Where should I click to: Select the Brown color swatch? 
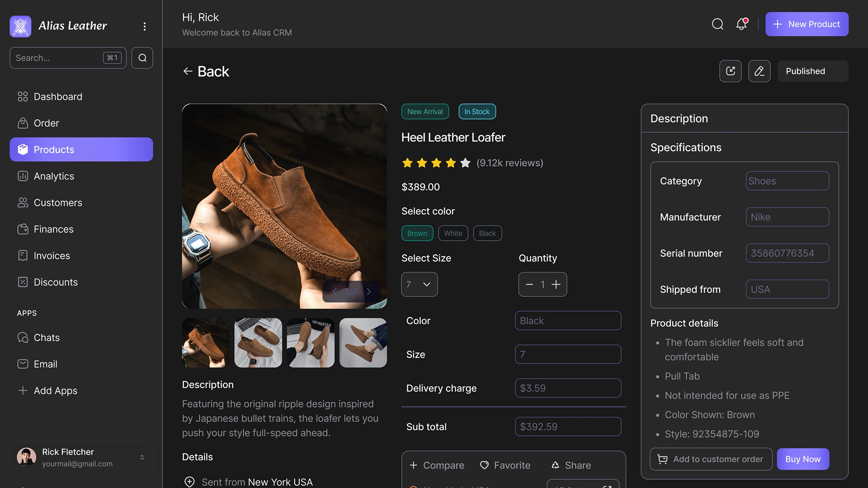417,233
